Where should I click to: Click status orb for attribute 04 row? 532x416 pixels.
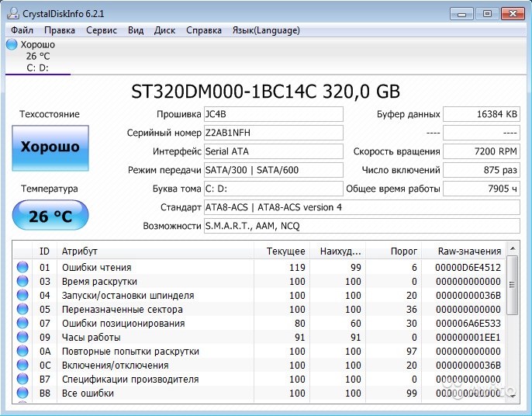(22, 295)
